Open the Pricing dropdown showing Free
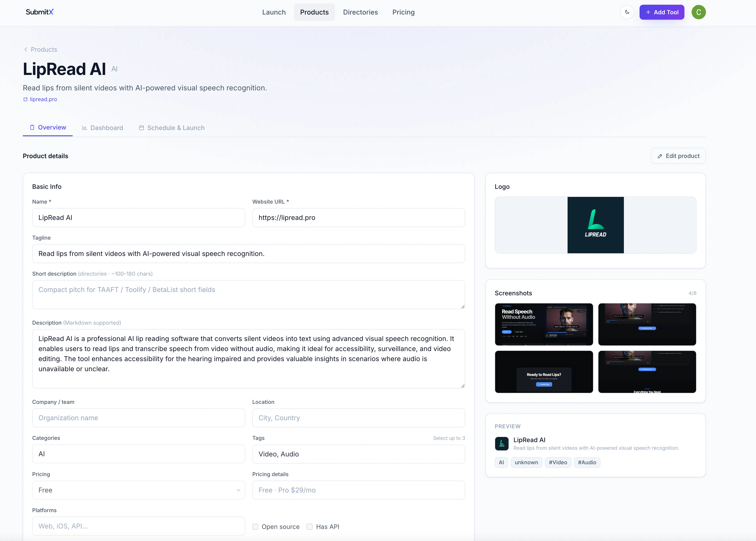 (x=138, y=490)
